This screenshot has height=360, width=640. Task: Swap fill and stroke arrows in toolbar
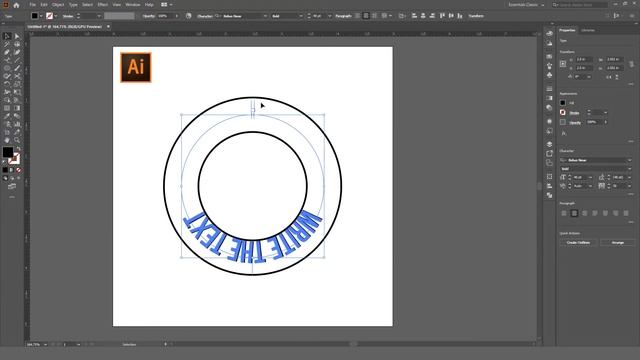[18, 149]
